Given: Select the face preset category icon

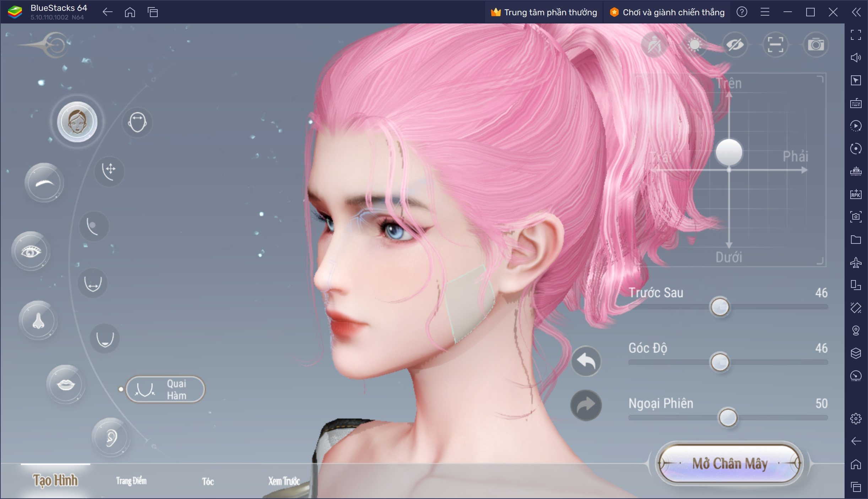Looking at the screenshot, I should (x=77, y=122).
